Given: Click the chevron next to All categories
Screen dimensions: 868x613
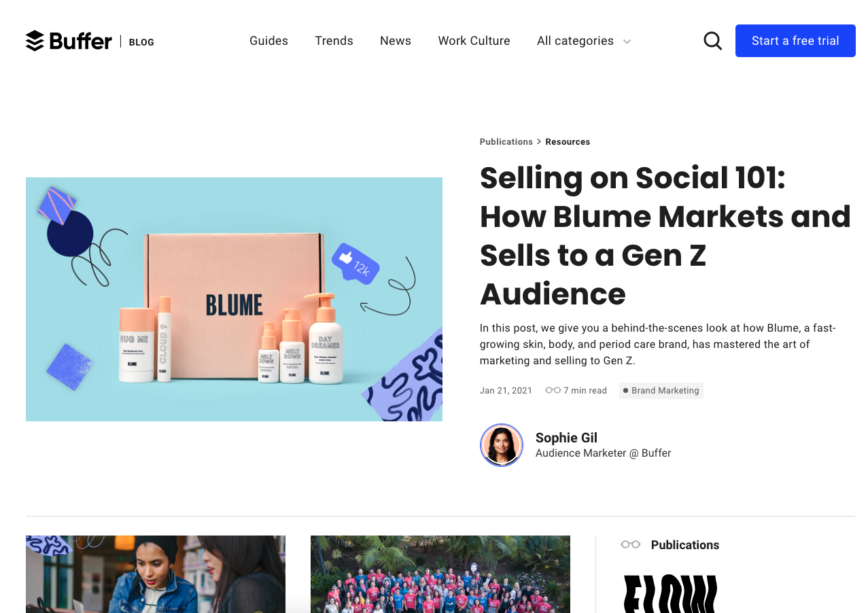Looking at the screenshot, I should [x=627, y=41].
